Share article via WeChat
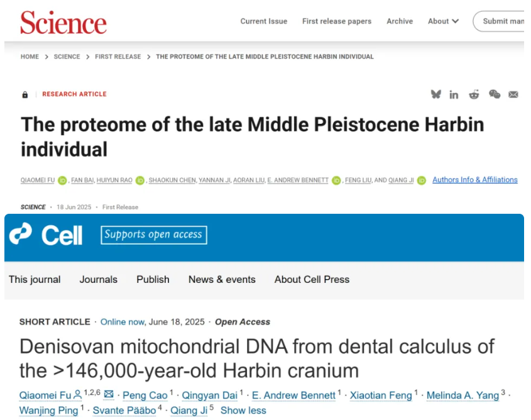 (495, 94)
